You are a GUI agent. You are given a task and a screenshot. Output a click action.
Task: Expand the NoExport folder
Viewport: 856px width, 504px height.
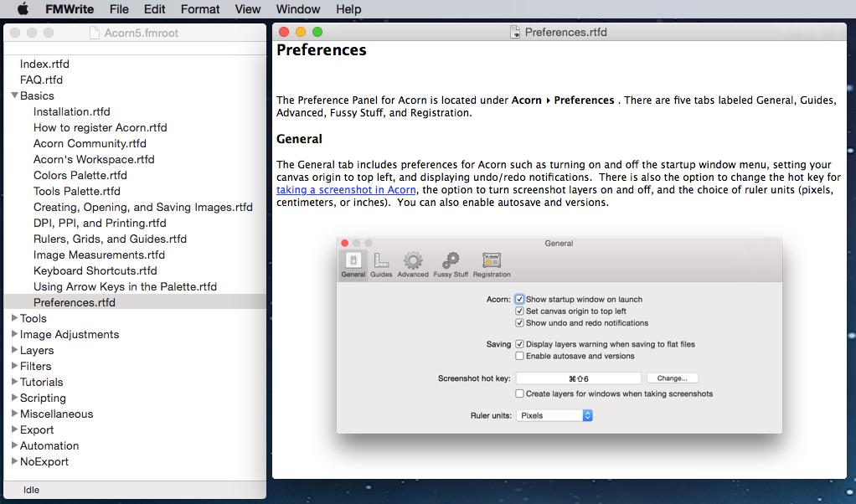point(15,461)
